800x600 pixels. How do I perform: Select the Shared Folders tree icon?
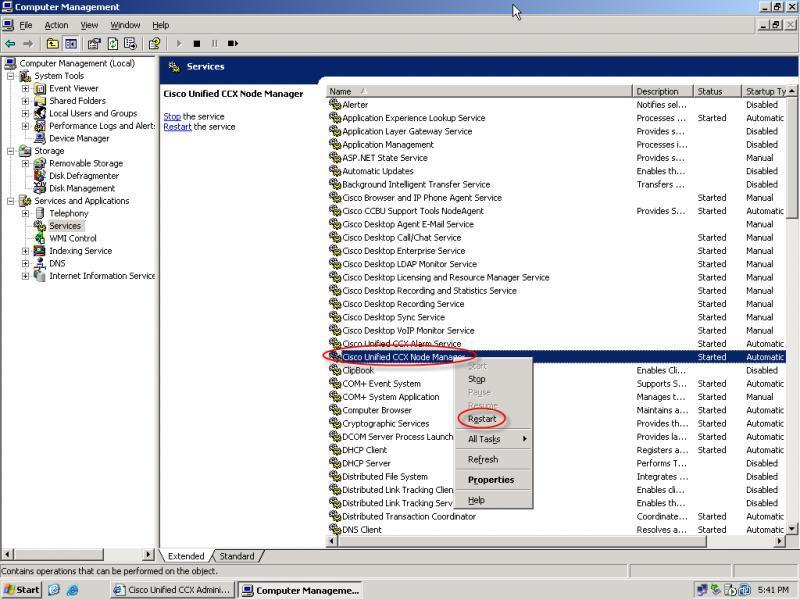[x=40, y=101]
